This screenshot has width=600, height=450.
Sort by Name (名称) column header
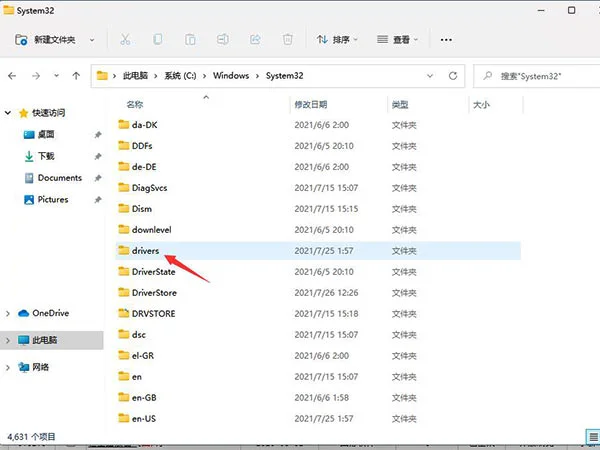click(135, 104)
